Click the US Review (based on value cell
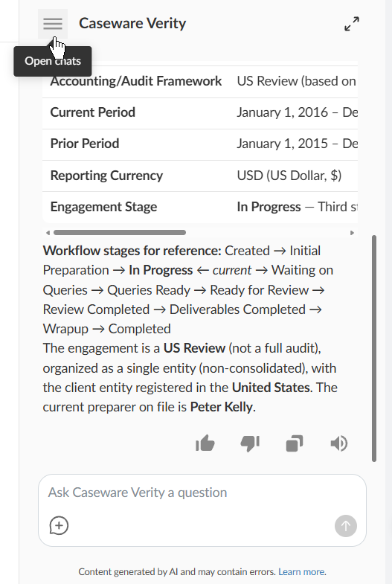The image size is (392, 584). pos(297,81)
